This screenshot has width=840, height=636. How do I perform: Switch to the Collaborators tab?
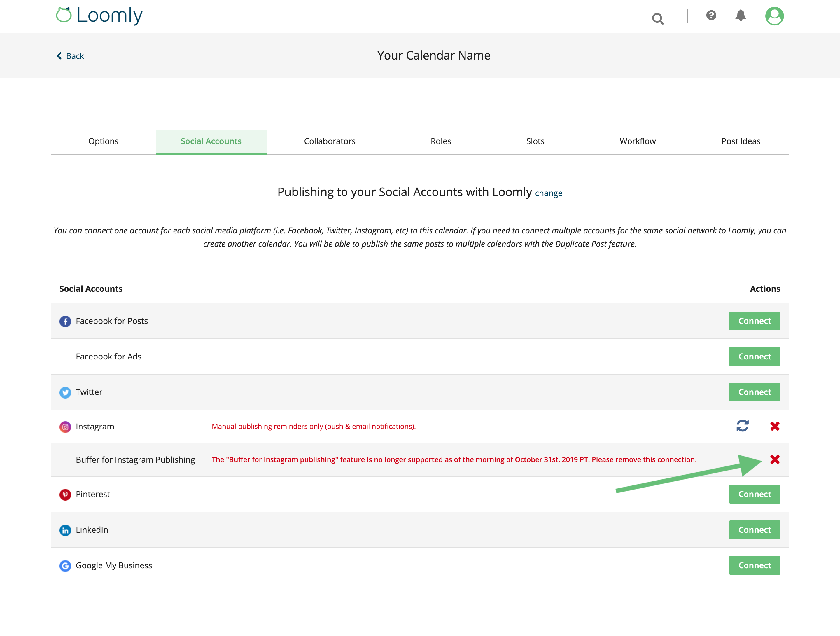329,141
